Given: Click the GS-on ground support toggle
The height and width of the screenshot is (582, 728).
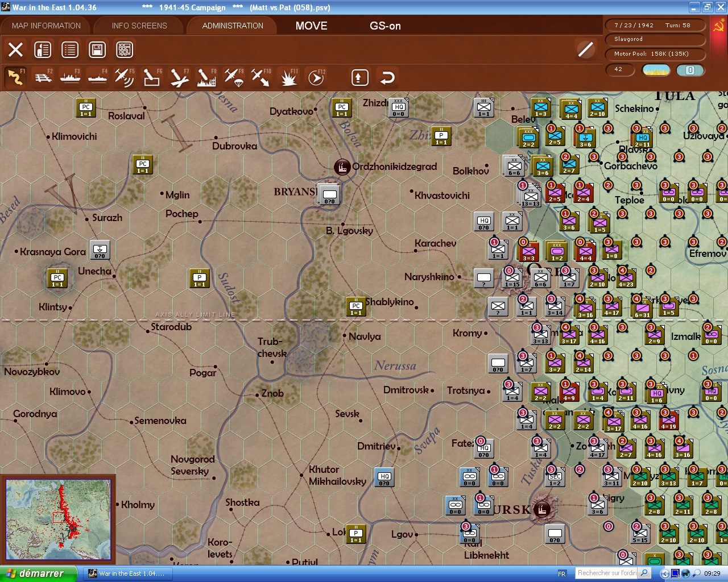Looking at the screenshot, I should (385, 26).
